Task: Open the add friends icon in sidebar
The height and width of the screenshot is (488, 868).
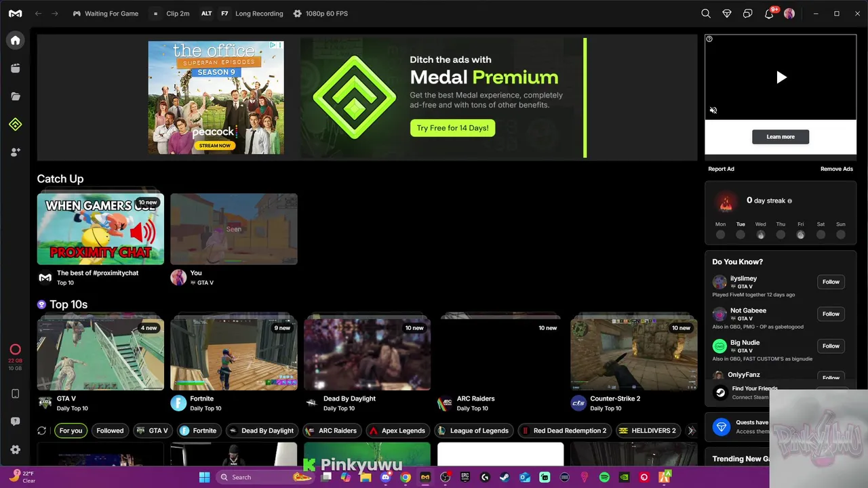Action: coord(15,152)
